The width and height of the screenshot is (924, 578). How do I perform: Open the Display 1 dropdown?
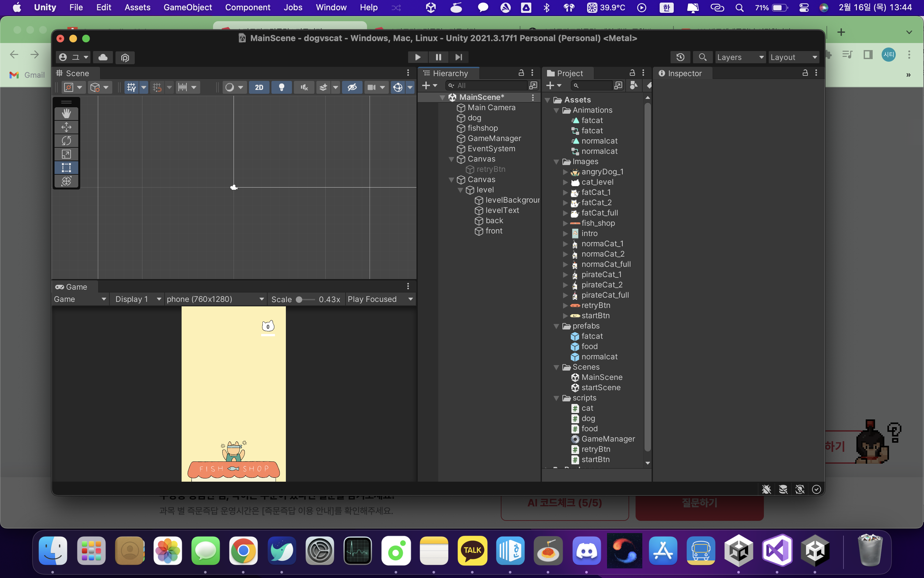point(138,299)
